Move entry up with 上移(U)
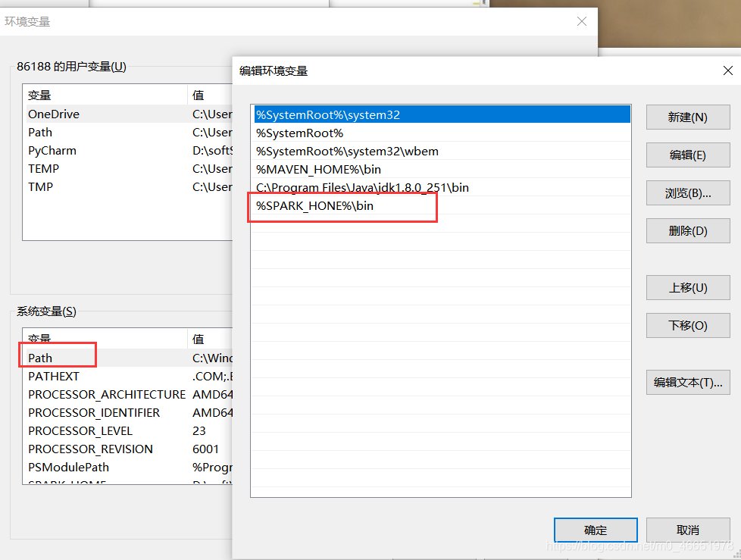The image size is (741, 560). pos(688,287)
